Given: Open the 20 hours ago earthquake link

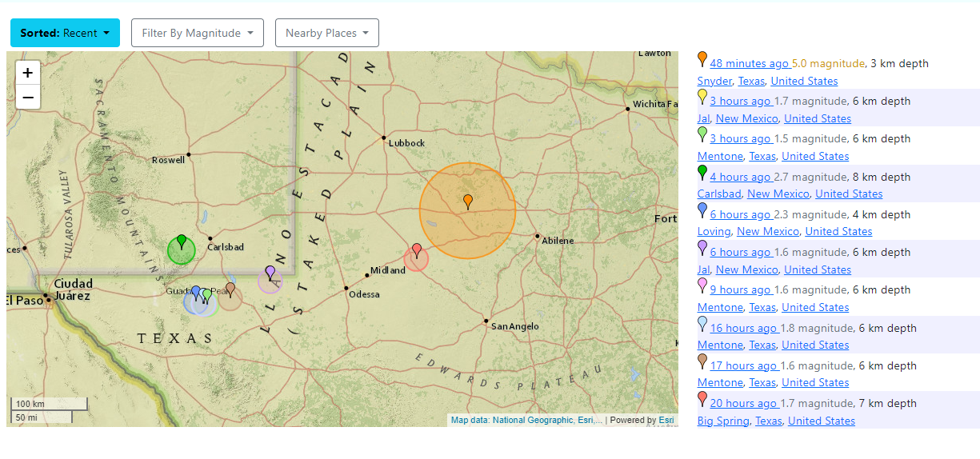Looking at the screenshot, I should click(x=743, y=403).
